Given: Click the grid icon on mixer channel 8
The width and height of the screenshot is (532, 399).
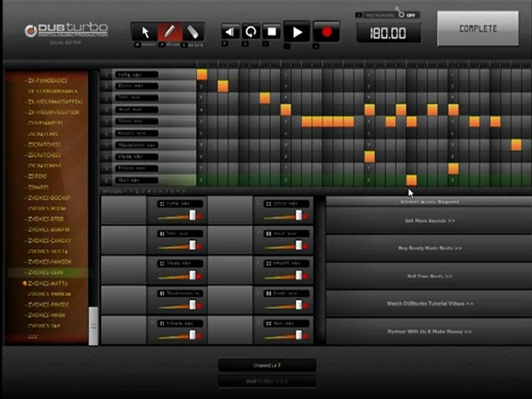Looking at the screenshot, I should point(269,294).
